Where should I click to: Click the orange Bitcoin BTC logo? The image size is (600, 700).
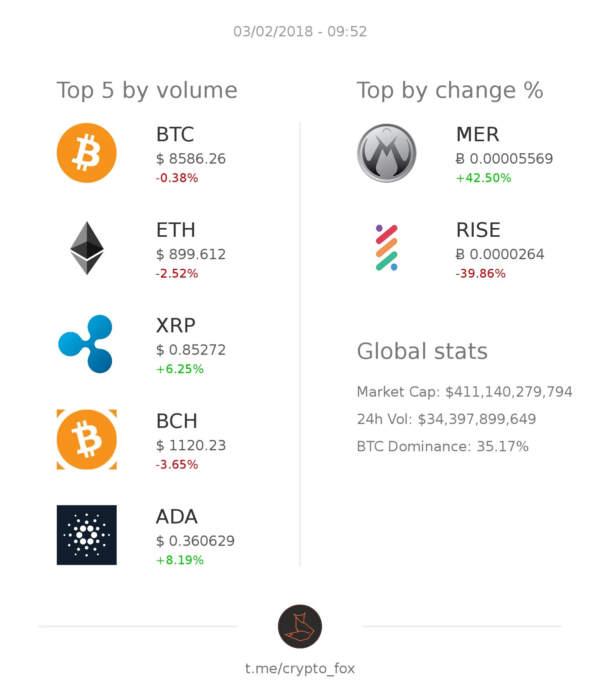click(x=86, y=153)
